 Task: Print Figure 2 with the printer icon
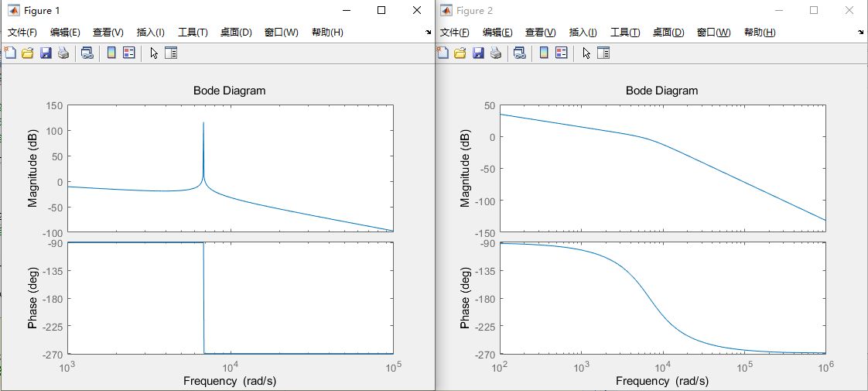(495, 53)
